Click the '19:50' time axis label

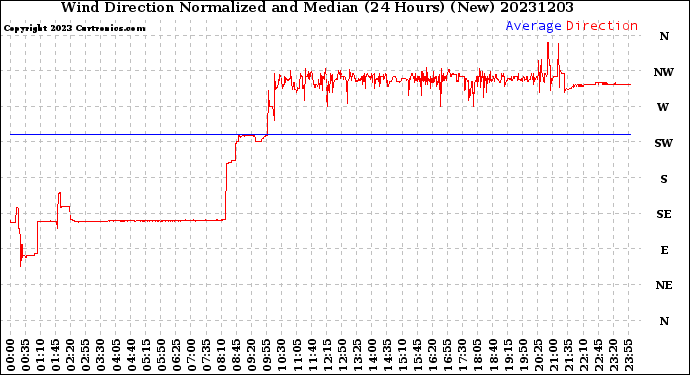pos(523,355)
